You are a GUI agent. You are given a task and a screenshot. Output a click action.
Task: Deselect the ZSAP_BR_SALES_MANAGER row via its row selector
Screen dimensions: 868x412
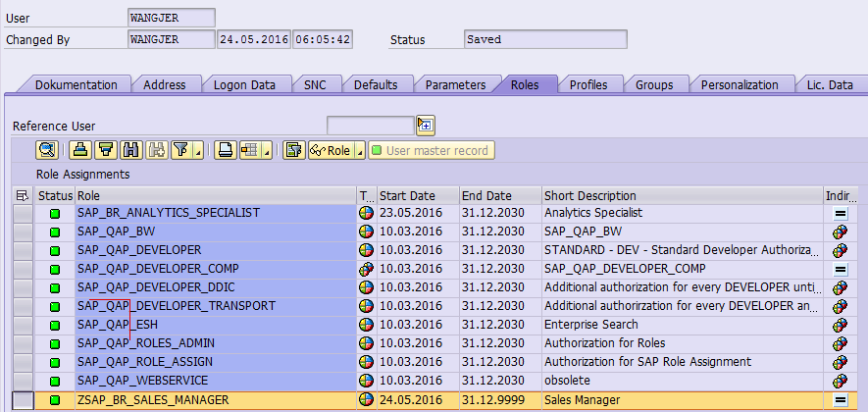click(24, 400)
